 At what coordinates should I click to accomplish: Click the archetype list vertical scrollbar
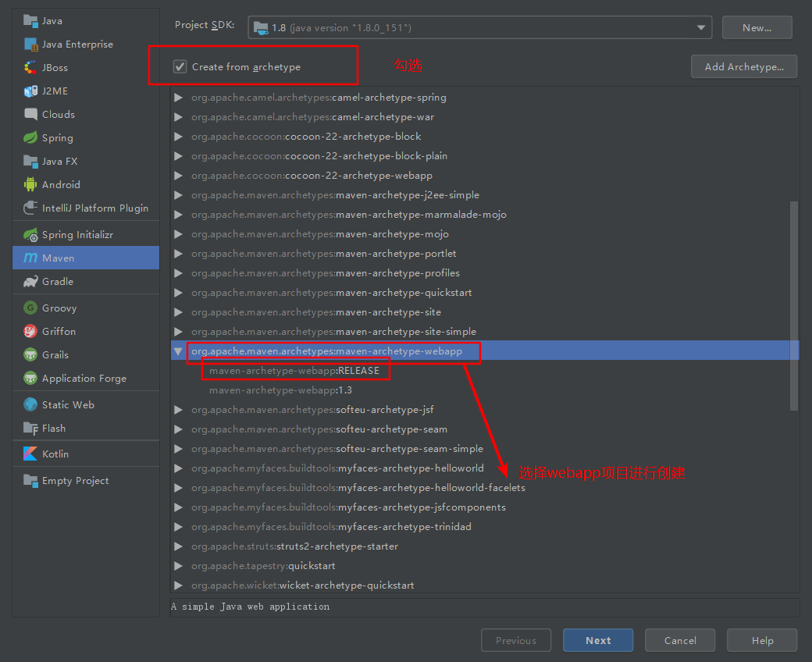tap(794, 305)
